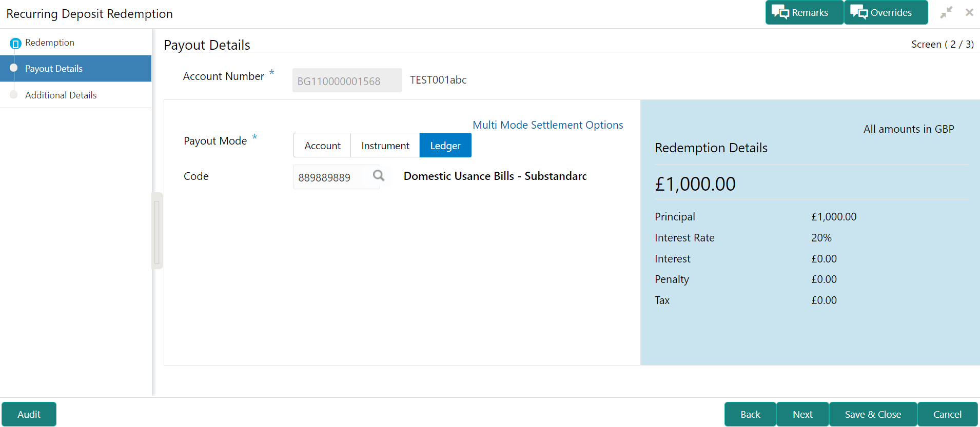Click the Redemption step circle icon
Screen dimensions: 980x427
(15, 44)
